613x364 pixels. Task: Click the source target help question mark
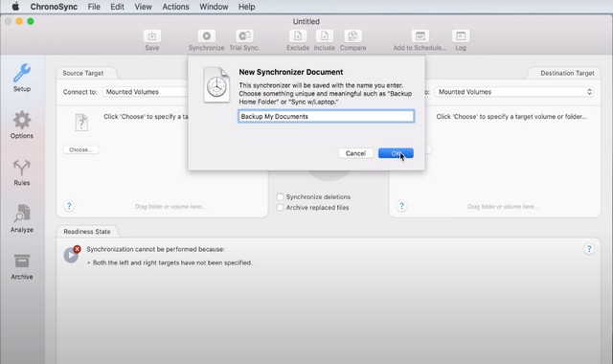pos(69,206)
